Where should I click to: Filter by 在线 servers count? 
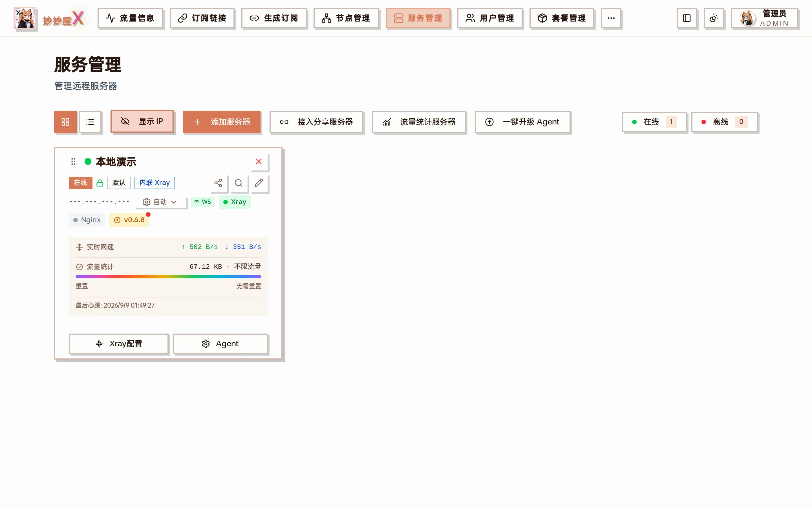pyautogui.click(x=654, y=122)
